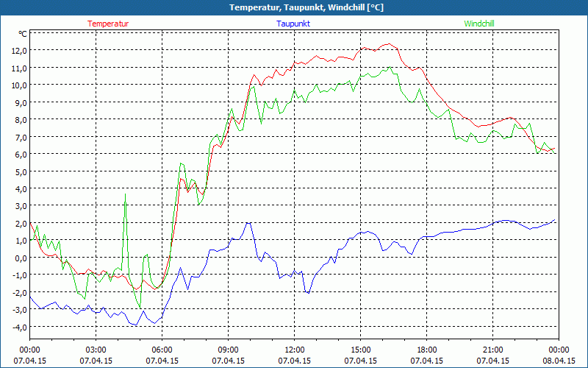Click the '11,0' y-axis value
The width and height of the screenshot is (588, 368).
tap(19, 68)
